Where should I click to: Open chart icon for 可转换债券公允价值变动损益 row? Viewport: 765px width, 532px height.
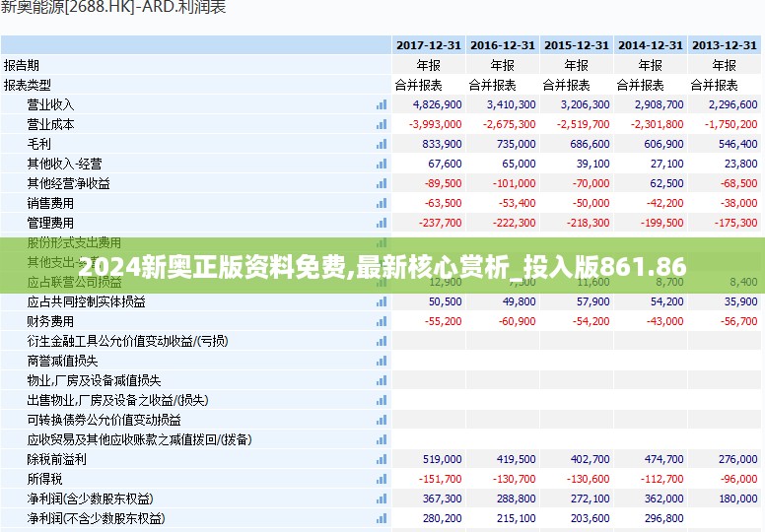[x=382, y=420]
